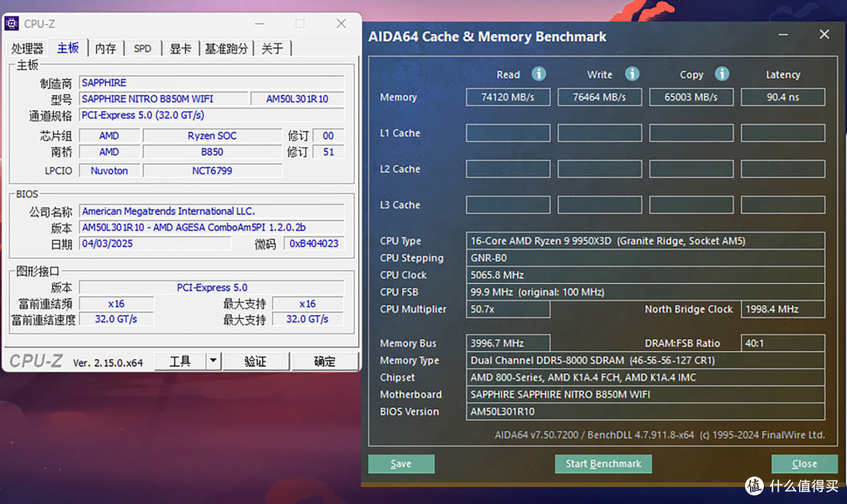Click the Nuvoton LPCIO vendor value
This screenshot has width=847, height=504.
109,171
